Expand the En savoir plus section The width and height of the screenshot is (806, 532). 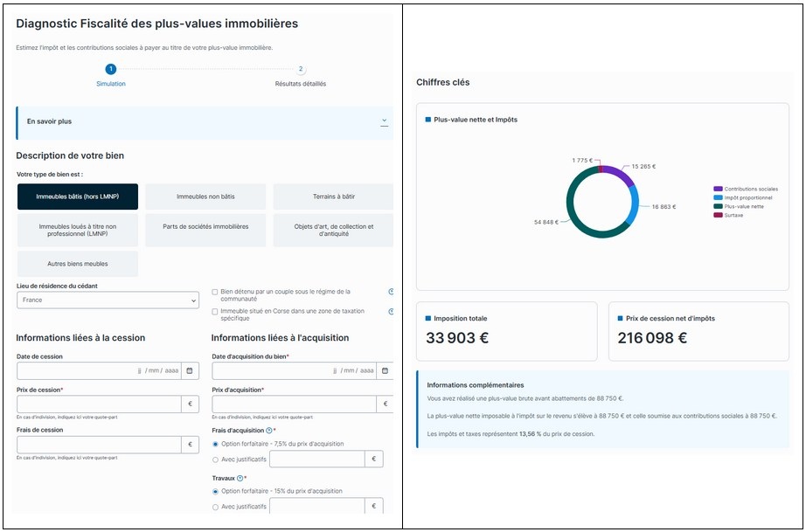384,121
